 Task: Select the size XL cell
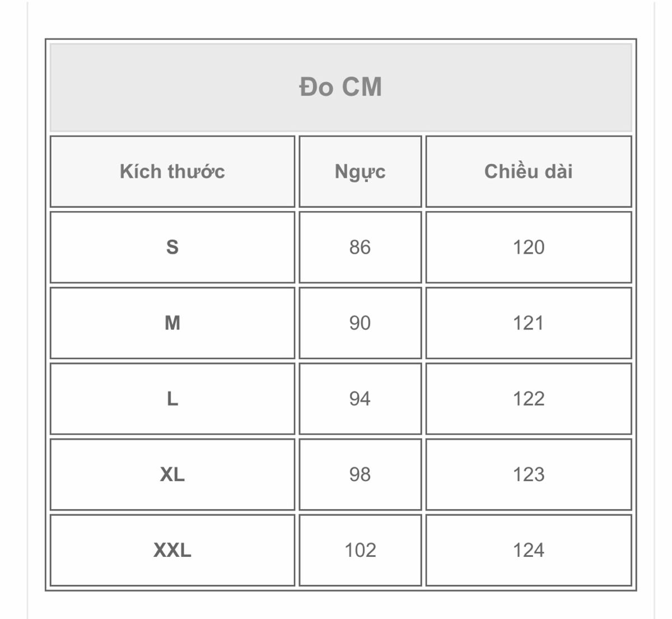tap(172, 474)
